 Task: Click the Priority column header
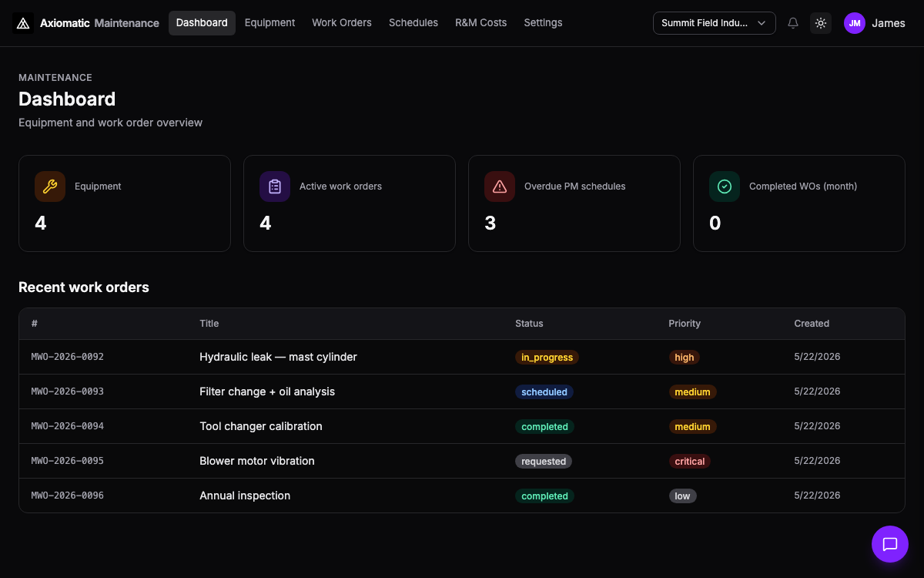point(685,324)
